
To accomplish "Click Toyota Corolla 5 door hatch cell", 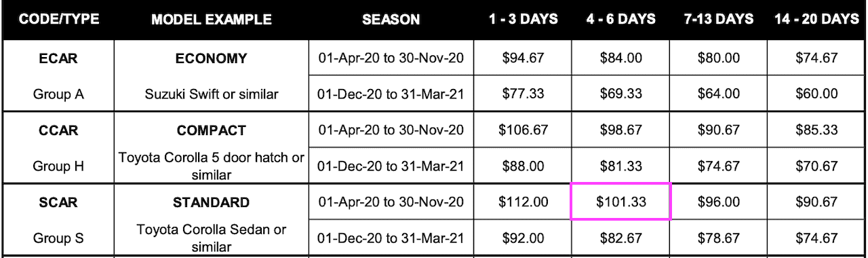I will pos(212,166).
